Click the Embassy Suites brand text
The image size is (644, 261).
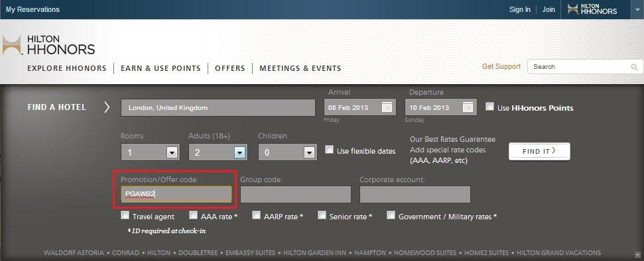(251, 253)
